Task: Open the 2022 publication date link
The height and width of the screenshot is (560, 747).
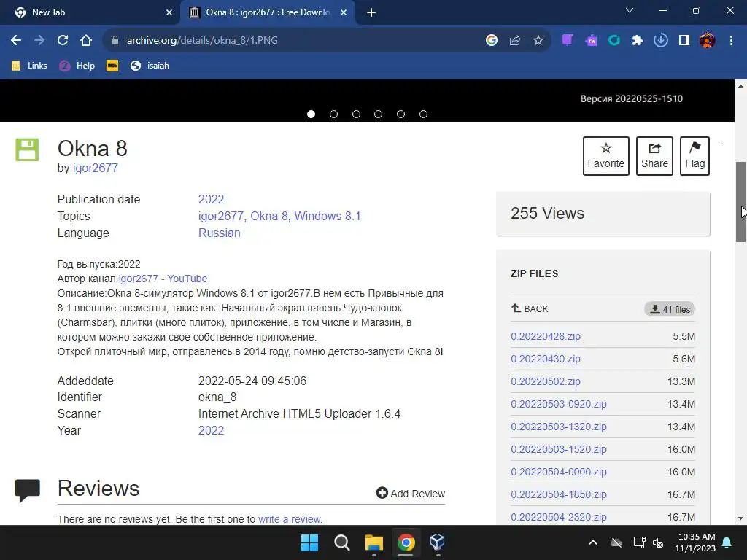Action: tap(211, 199)
